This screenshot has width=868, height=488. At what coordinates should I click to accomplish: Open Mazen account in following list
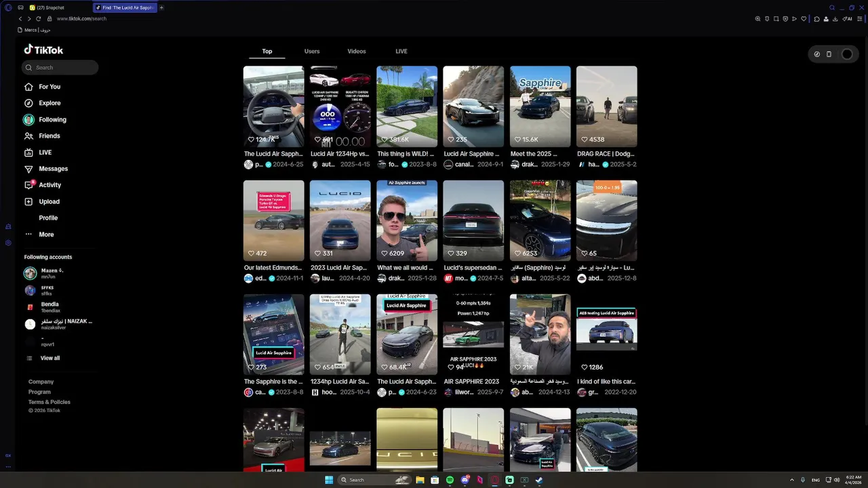pos(58,273)
